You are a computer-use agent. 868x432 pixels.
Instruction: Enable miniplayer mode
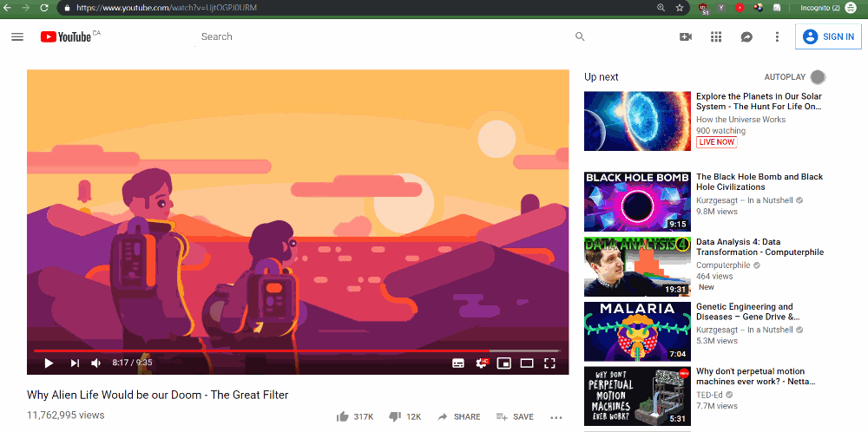coord(503,363)
